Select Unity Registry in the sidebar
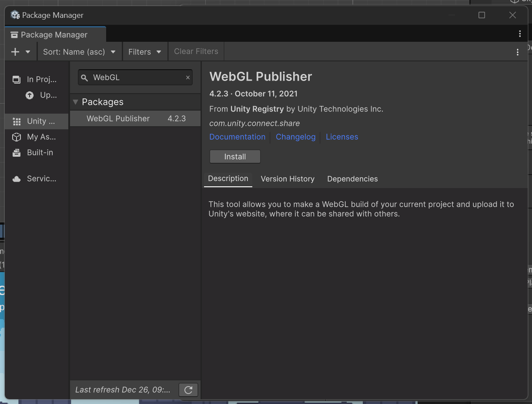The width and height of the screenshot is (532, 404). [x=37, y=121]
